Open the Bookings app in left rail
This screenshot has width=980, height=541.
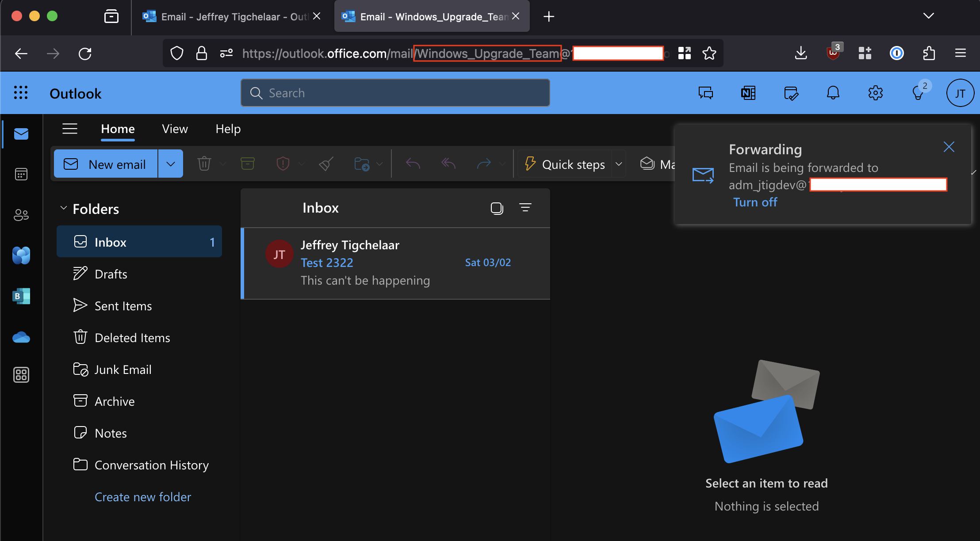click(21, 296)
